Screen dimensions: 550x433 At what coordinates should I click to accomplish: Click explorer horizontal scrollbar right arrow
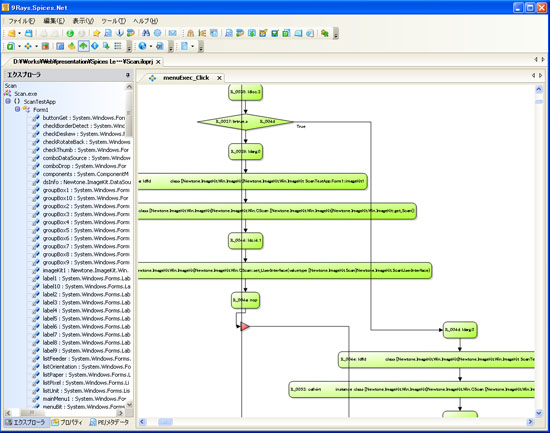(120, 413)
